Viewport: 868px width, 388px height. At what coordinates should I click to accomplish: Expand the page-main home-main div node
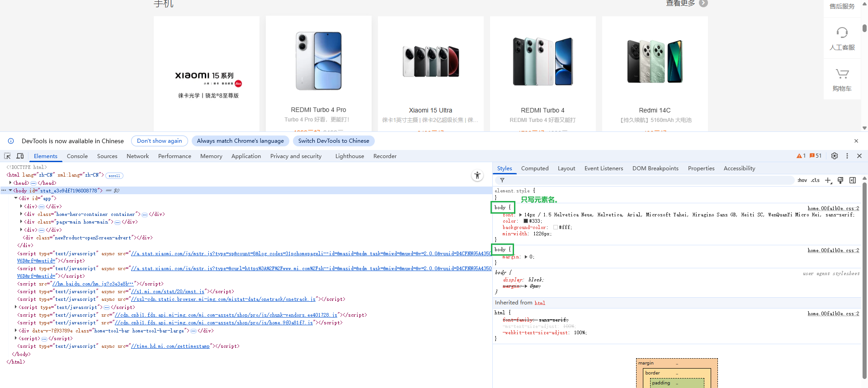point(21,222)
